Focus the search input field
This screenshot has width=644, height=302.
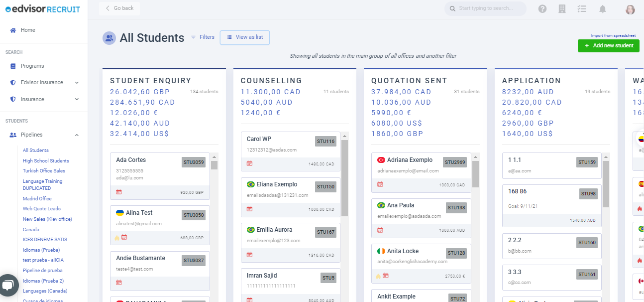click(485, 8)
